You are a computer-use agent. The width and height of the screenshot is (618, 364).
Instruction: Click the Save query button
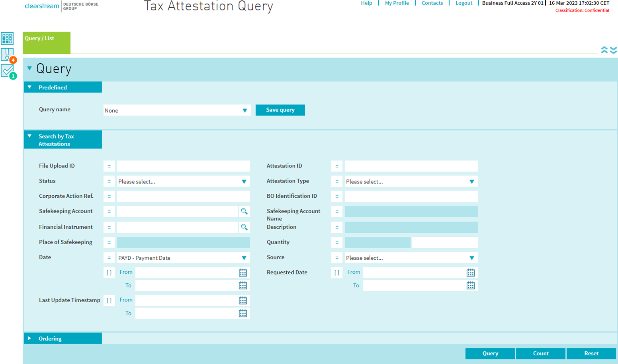click(x=280, y=110)
